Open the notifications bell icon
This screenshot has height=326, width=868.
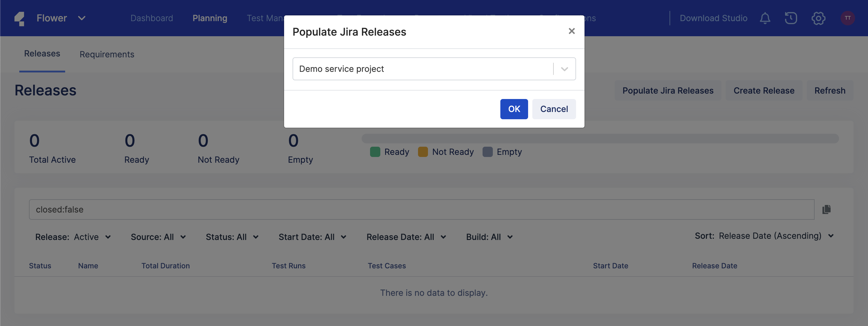pos(765,18)
